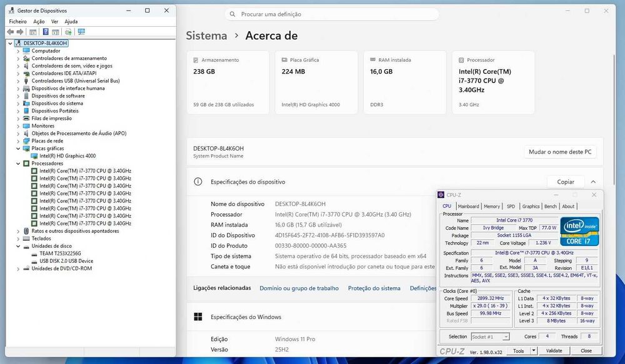Collapse the Especificações do dispositivo section chevron
The image size is (625, 364).
(x=593, y=182)
